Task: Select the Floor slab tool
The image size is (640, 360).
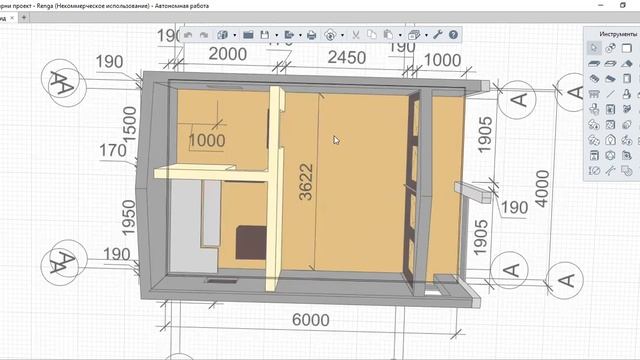Action: coord(594,63)
